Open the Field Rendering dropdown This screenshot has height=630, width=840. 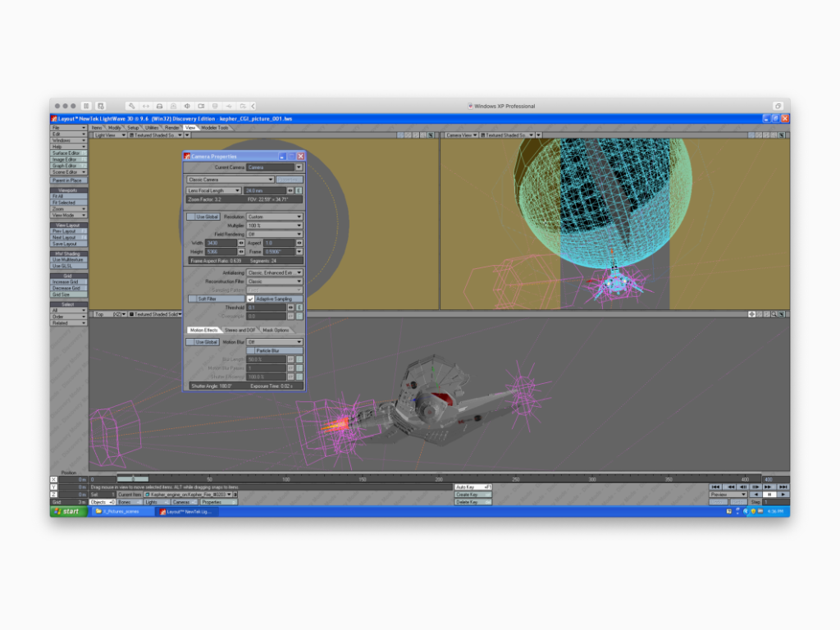(x=274, y=234)
